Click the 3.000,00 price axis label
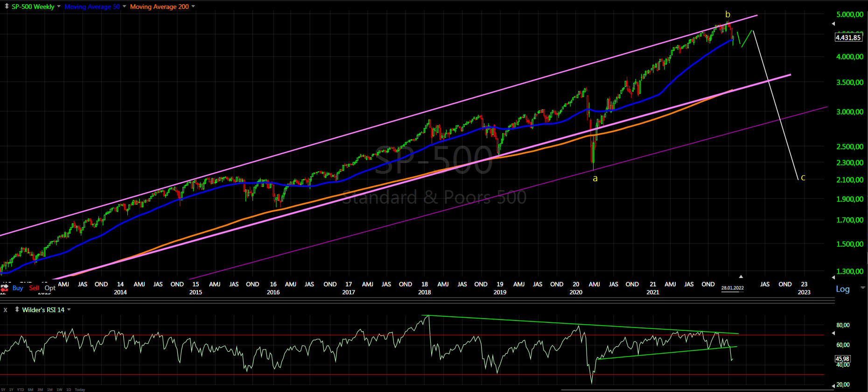The height and width of the screenshot is (392, 868). [x=850, y=112]
